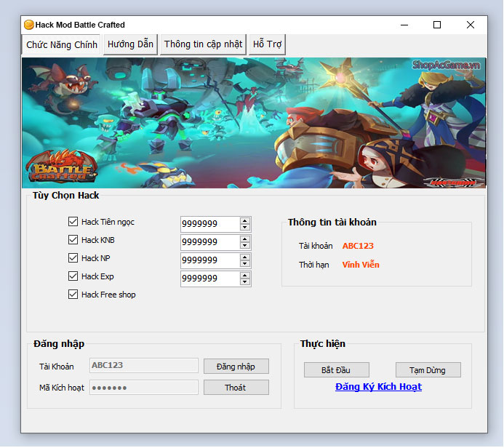
Task: Click the game banner image
Action: [x=254, y=123]
